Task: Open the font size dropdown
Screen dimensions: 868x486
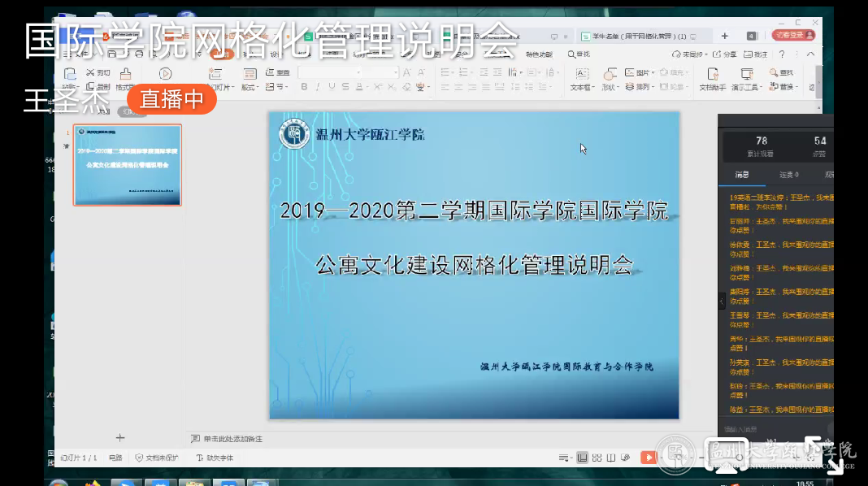Action: click(395, 72)
